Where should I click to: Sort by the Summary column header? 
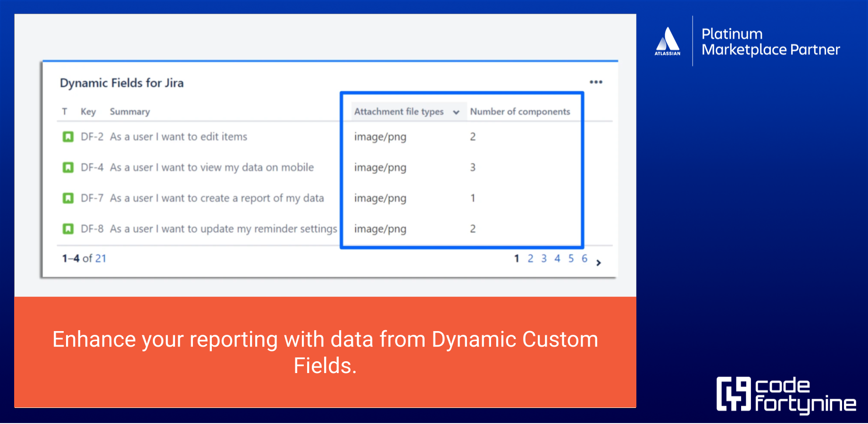pos(130,112)
